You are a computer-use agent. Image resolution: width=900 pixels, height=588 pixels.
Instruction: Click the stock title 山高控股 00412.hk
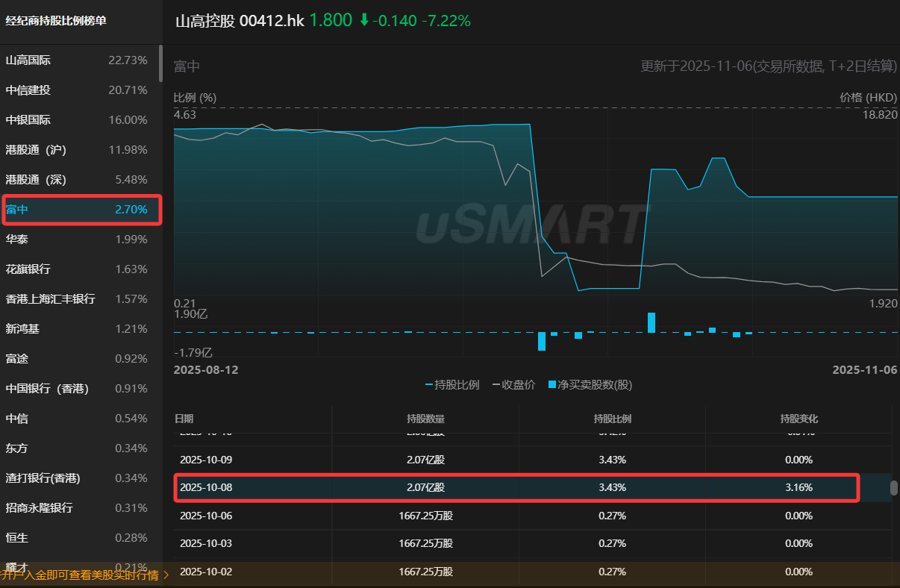coord(240,21)
